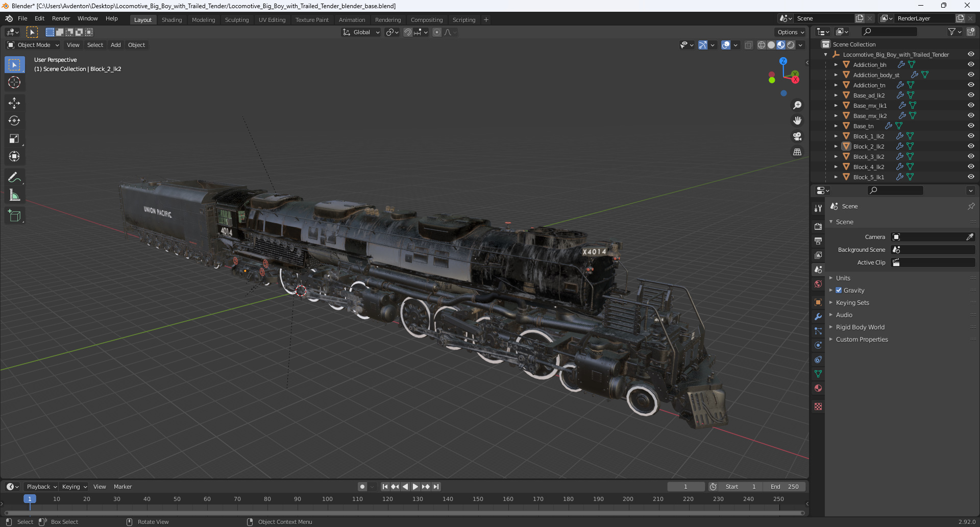Play the animation forward
The height and width of the screenshot is (527, 980).
415,487
